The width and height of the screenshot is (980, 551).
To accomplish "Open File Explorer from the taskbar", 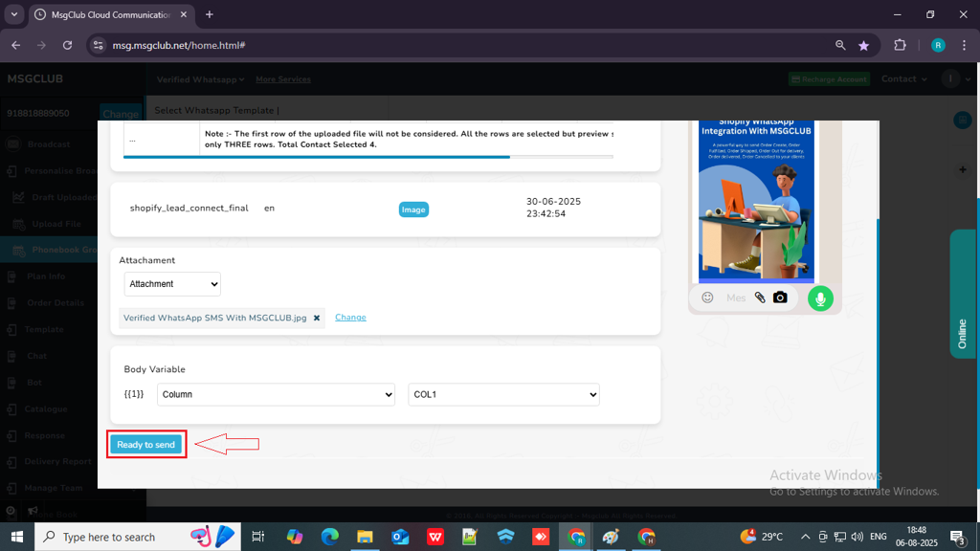I will point(365,537).
